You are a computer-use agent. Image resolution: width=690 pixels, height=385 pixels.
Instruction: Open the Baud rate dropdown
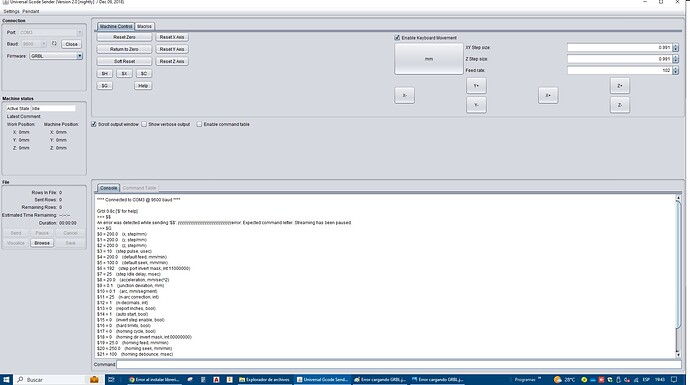click(34, 44)
